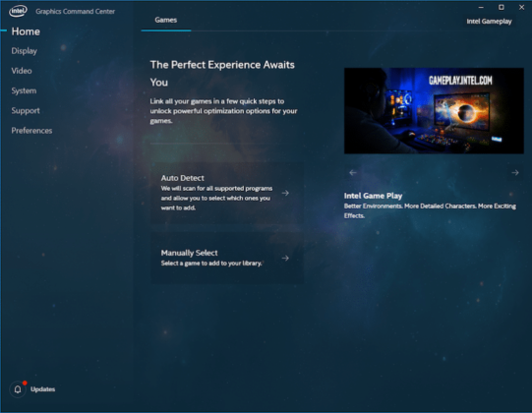The height and width of the screenshot is (413, 532).
Task: Open the Display section in sidebar
Action: point(24,51)
